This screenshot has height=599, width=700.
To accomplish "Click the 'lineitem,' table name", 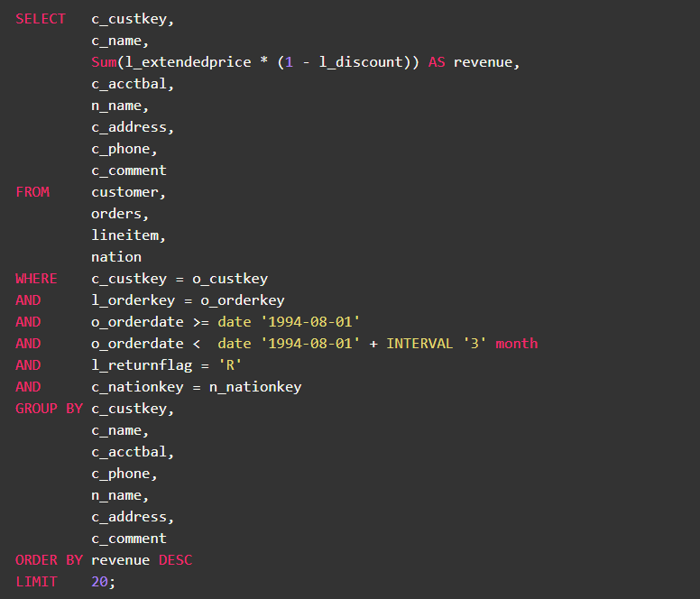I will pos(129,235).
